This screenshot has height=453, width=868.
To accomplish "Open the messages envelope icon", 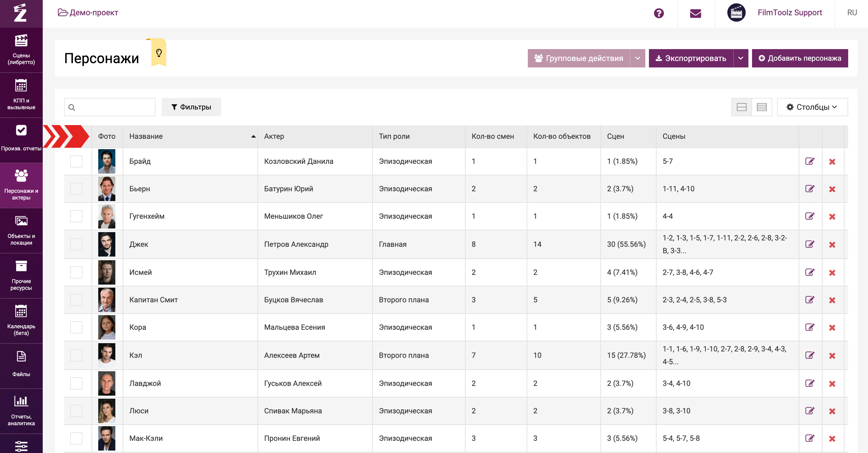I will point(695,13).
